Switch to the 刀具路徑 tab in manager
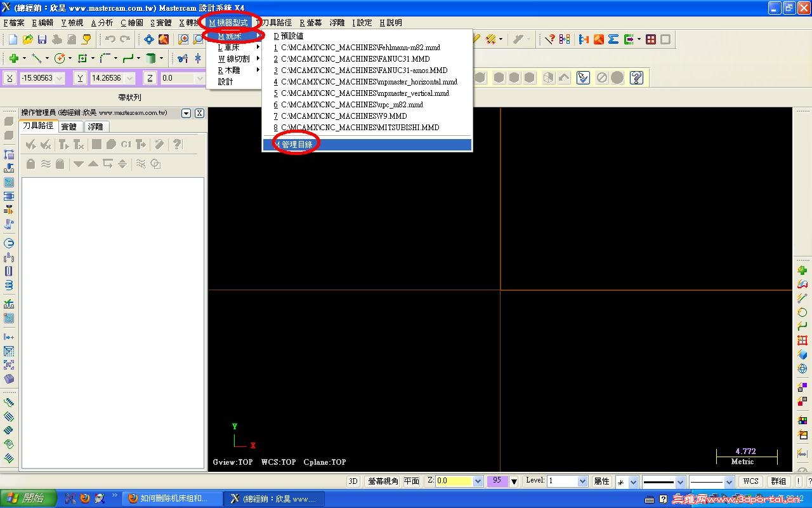The image size is (812, 508). tap(38, 126)
